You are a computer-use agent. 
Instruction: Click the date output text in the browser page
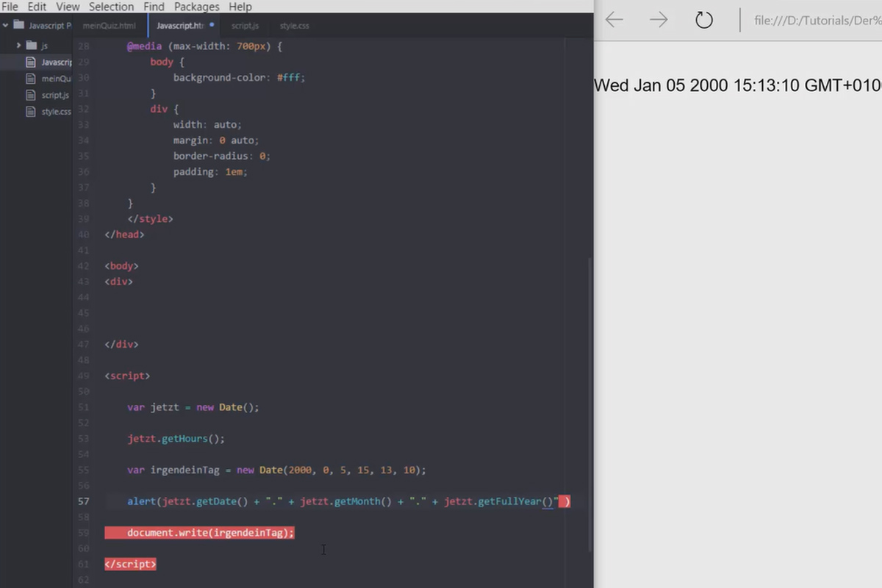(738, 85)
